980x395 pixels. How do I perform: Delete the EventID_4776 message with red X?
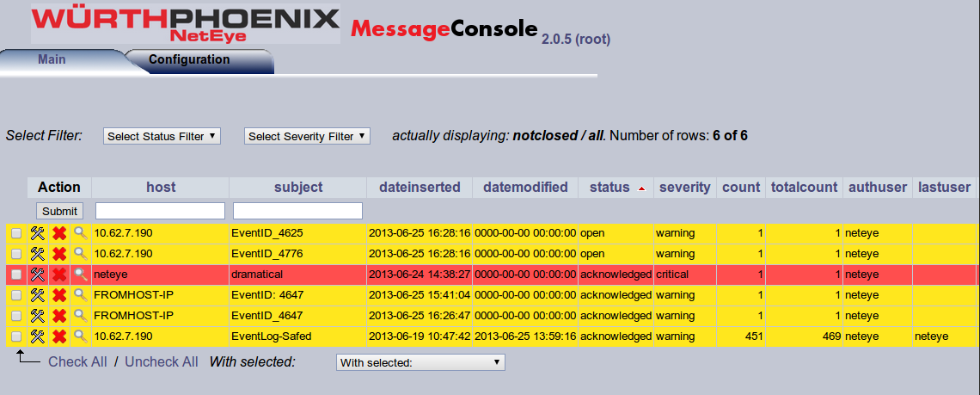[58, 254]
